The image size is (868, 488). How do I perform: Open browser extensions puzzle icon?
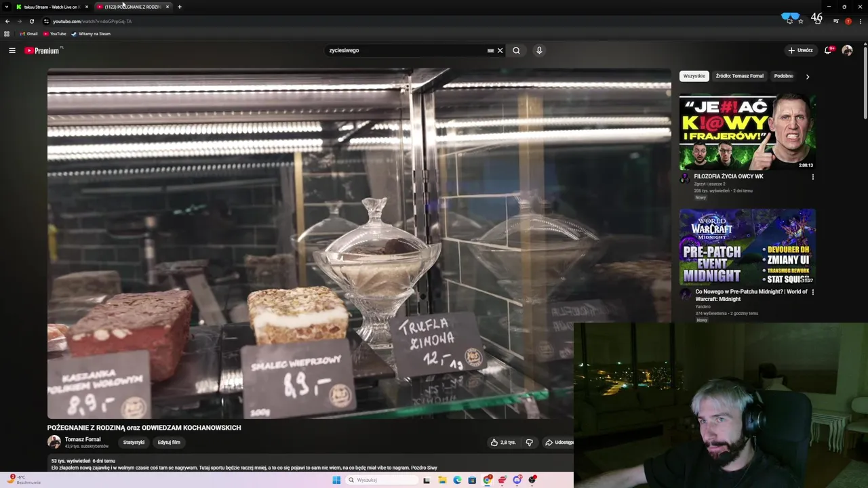point(818,21)
